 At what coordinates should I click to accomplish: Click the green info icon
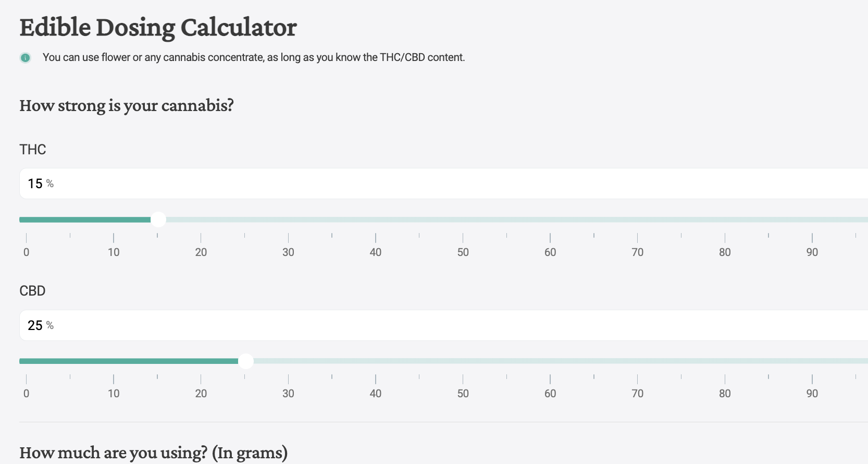pos(25,57)
